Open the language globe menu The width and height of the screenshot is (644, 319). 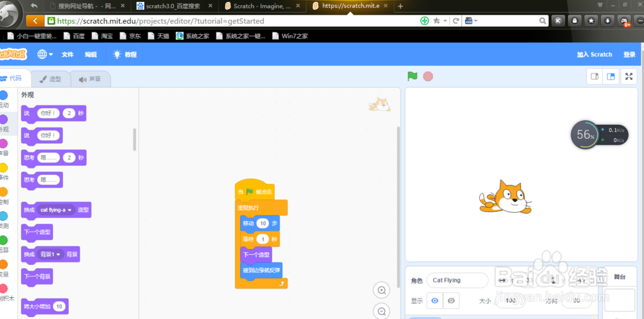coord(45,54)
